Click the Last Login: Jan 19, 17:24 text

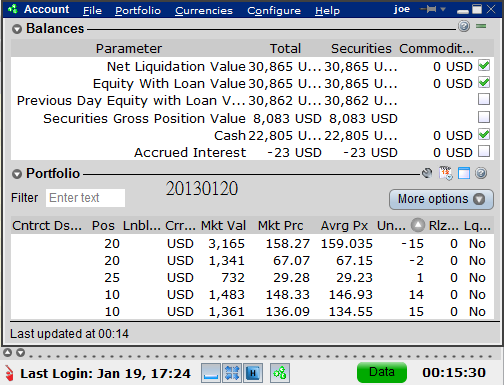click(x=105, y=374)
